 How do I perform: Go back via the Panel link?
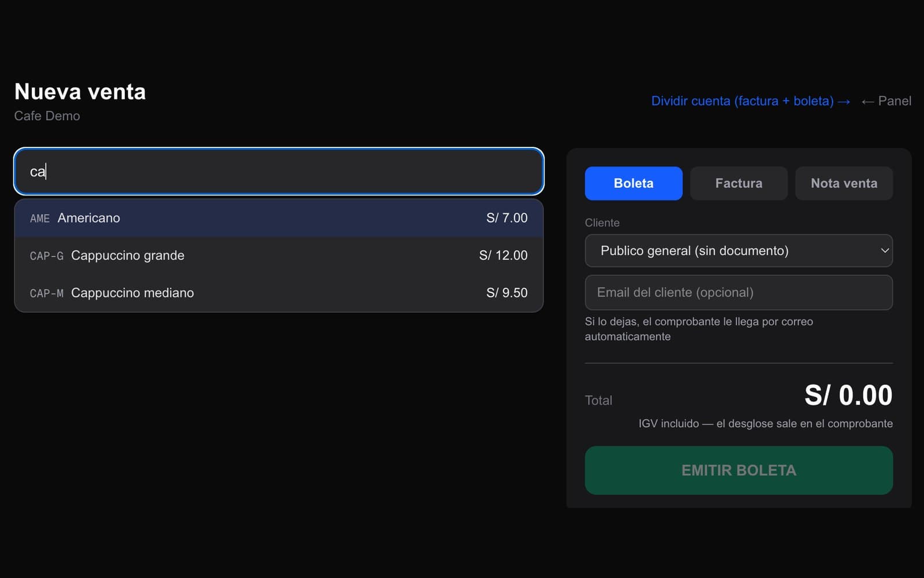(886, 101)
